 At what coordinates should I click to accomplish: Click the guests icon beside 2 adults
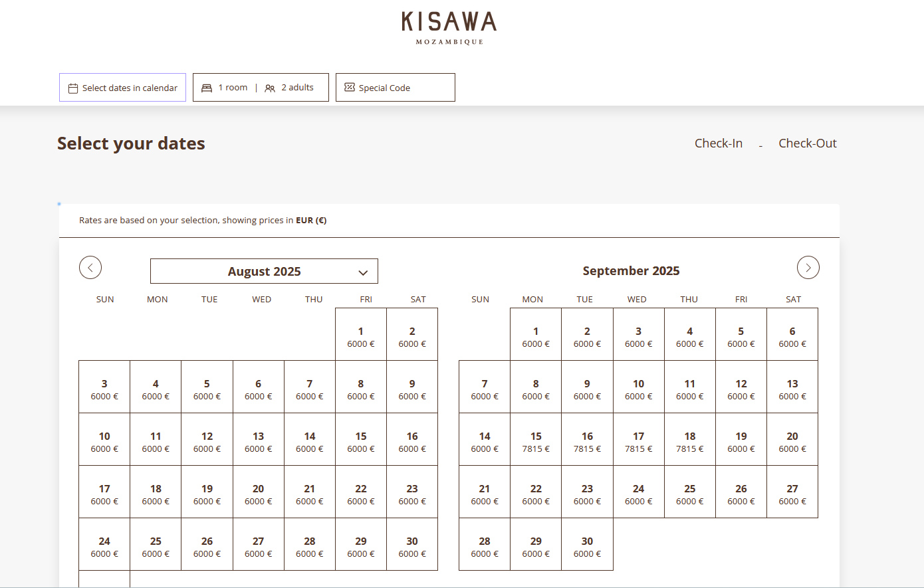coord(270,88)
